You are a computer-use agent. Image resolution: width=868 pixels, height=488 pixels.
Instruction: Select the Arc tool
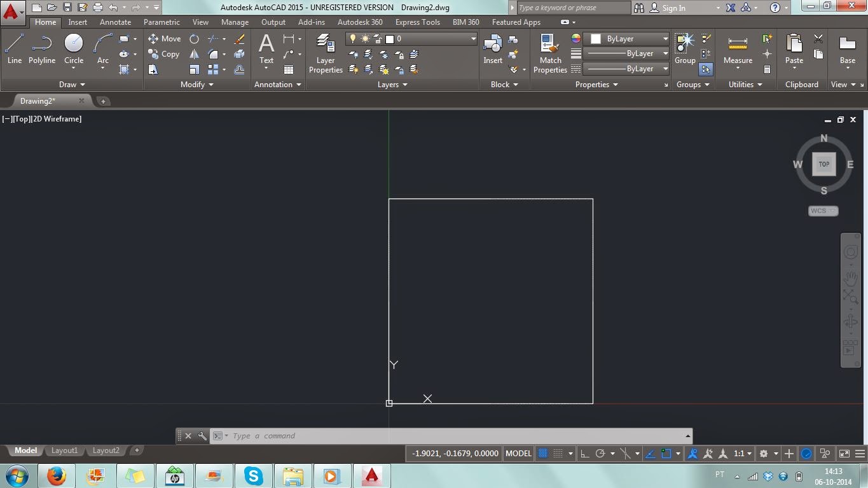coord(102,50)
